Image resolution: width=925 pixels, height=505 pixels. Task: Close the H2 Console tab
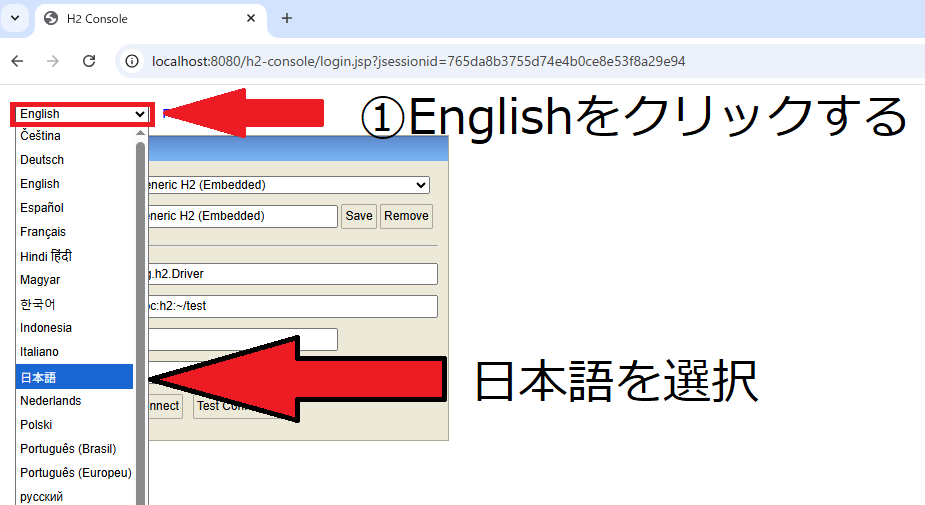(251, 18)
